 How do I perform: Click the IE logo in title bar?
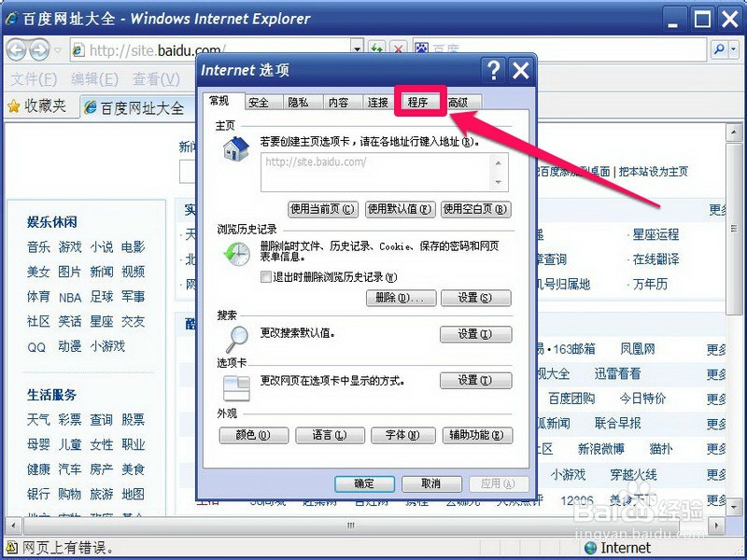pos(11,19)
